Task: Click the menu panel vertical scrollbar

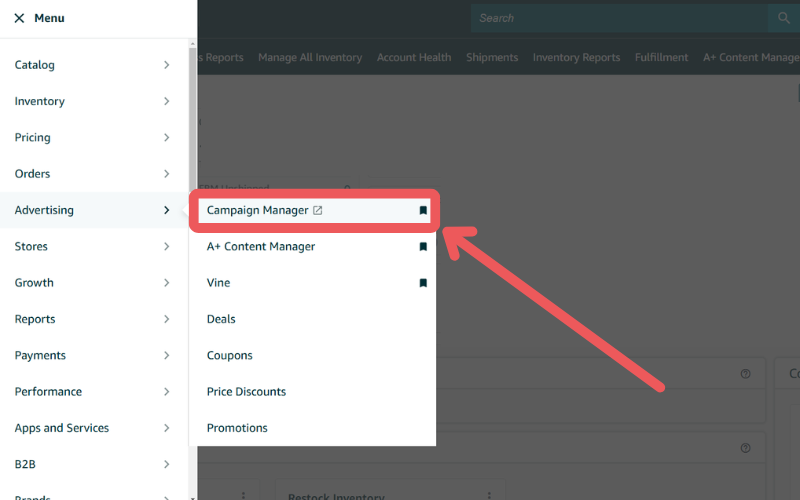Action: pyautogui.click(x=192, y=120)
